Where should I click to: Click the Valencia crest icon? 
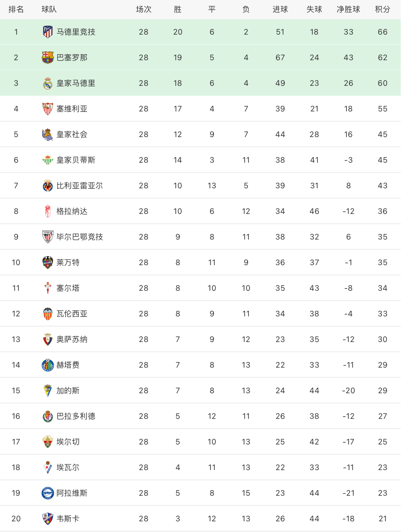pyautogui.click(x=48, y=313)
